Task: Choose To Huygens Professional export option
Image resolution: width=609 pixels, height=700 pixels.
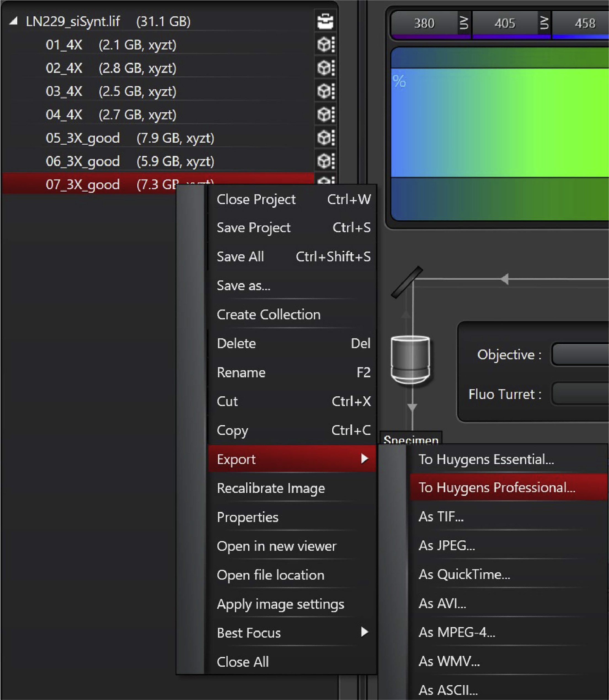Action: (497, 487)
